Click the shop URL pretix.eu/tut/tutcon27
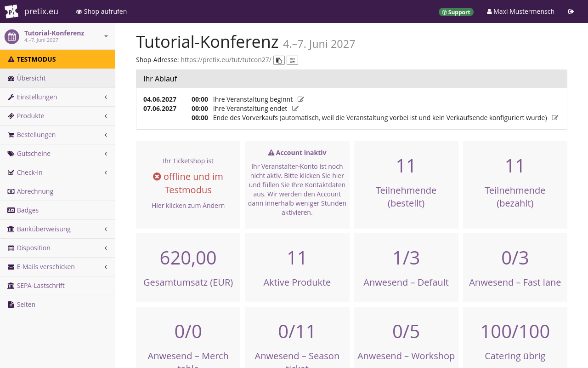The width and height of the screenshot is (588, 368). coord(226,60)
